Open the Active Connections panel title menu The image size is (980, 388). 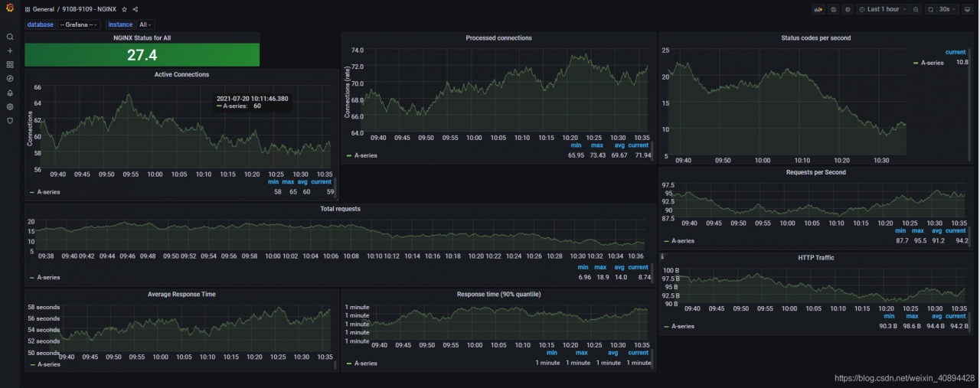coord(181,74)
